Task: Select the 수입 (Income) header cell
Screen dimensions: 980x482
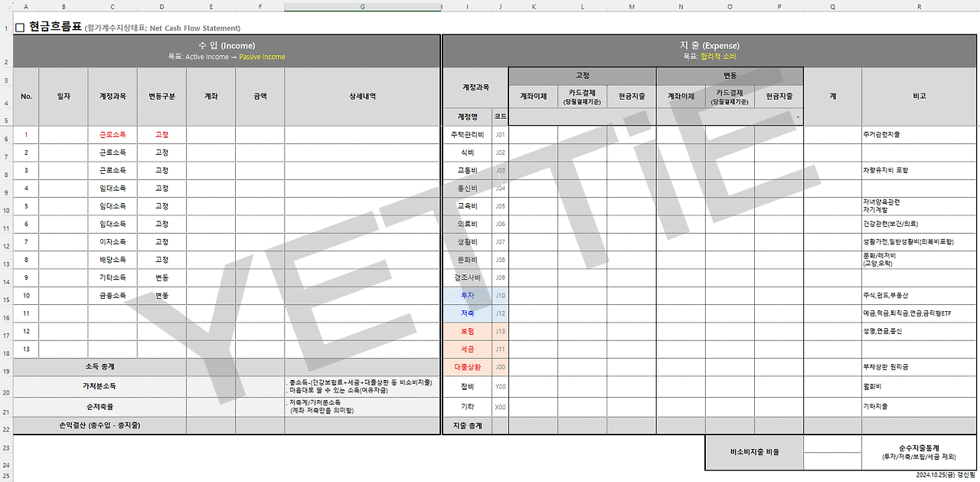Action: [x=231, y=45]
